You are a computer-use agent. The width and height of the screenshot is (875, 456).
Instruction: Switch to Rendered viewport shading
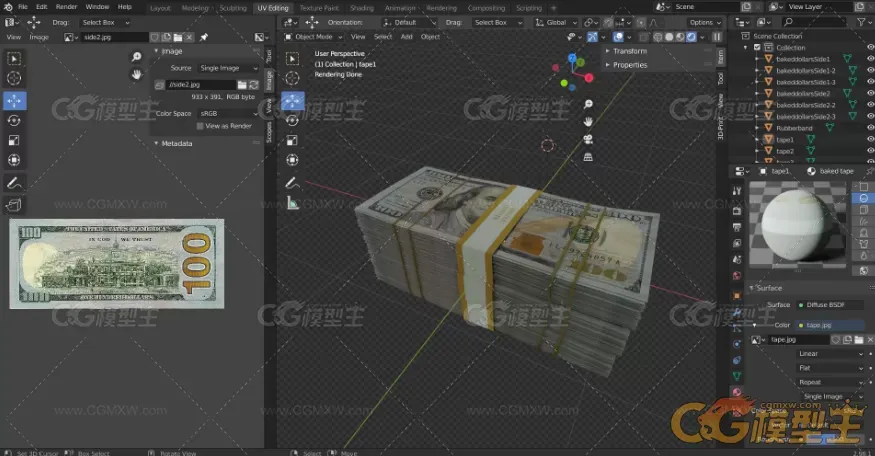click(691, 37)
